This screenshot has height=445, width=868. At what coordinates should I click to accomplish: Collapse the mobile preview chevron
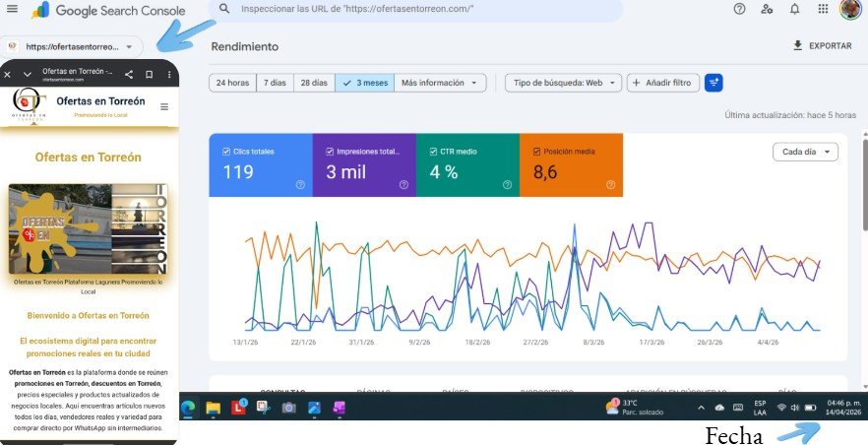28,74
